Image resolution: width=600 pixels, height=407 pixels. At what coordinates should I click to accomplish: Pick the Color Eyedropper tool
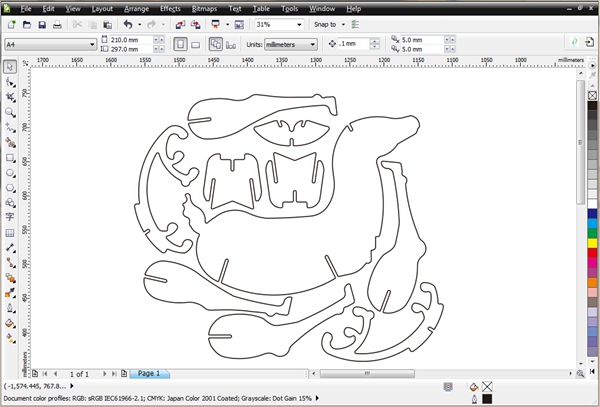[10, 293]
